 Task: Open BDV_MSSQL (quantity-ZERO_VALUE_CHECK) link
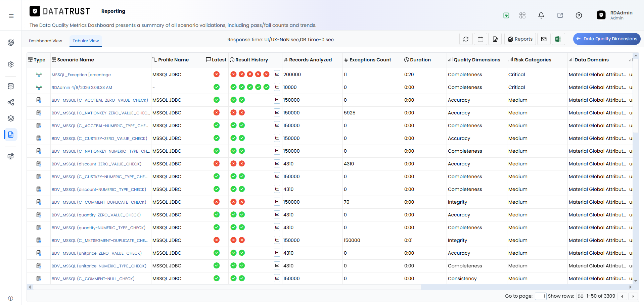(x=96, y=215)
